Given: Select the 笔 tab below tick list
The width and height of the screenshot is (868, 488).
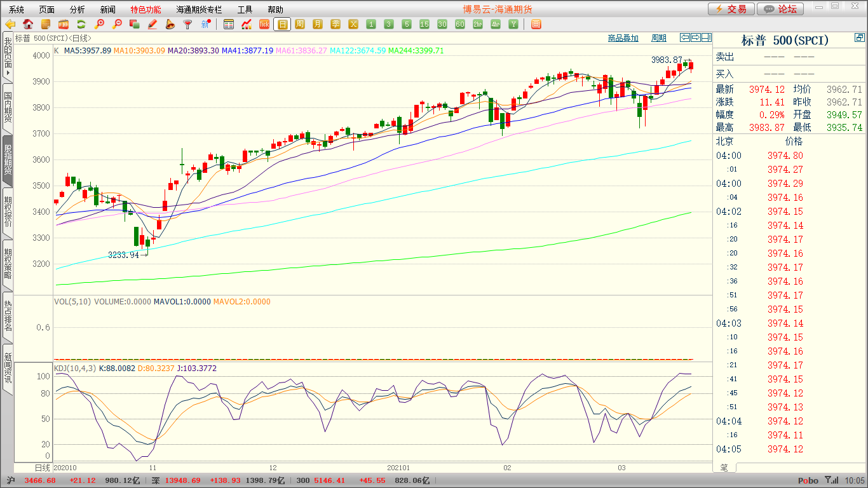Looking at the screenshot, I should (x=724, y=468).
